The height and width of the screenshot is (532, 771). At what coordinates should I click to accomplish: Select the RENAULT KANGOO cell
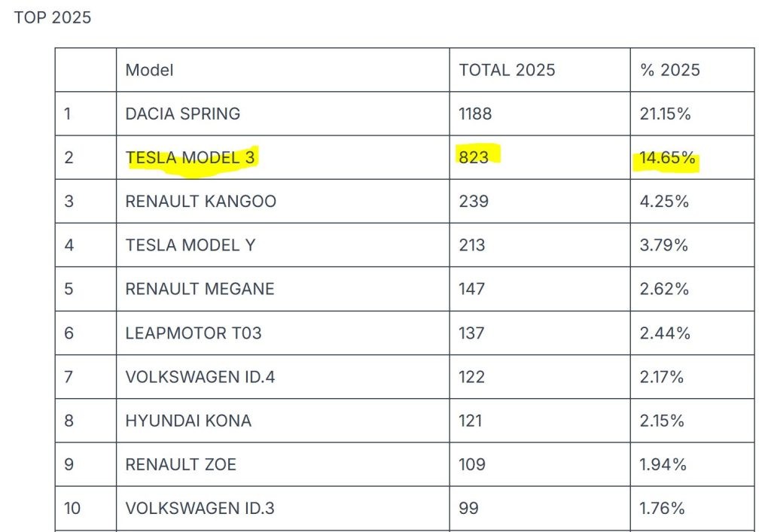tap(201, 201)
